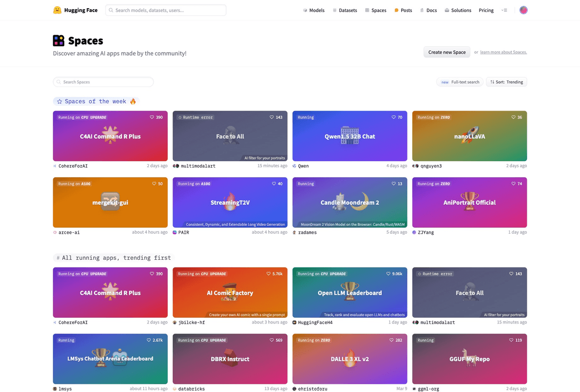Screen dimensions: 580x392
Task: Click the arcee-ai author avatar
Action: tap(55, 232)
